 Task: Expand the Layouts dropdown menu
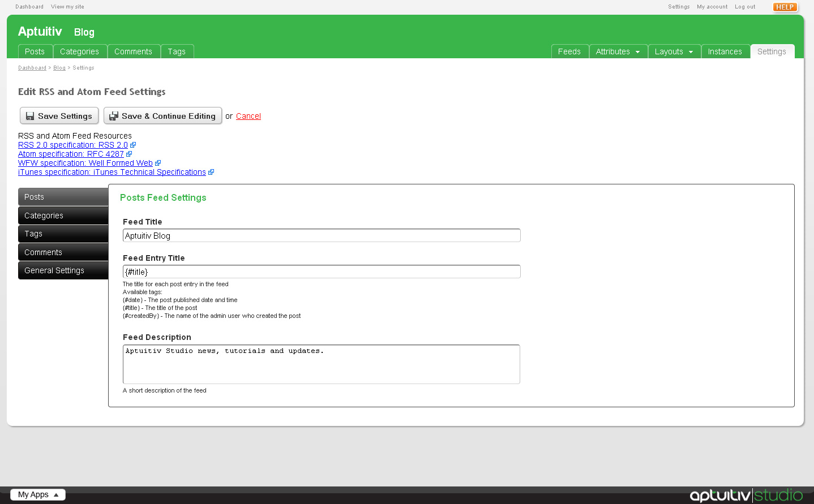pos(674,51)
